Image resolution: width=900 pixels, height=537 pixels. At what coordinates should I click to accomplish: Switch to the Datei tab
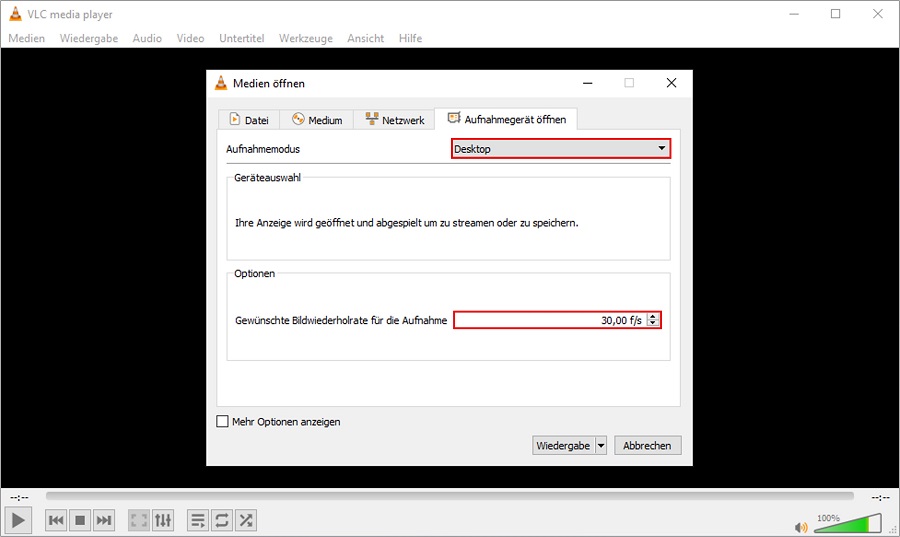click(249, 120)
